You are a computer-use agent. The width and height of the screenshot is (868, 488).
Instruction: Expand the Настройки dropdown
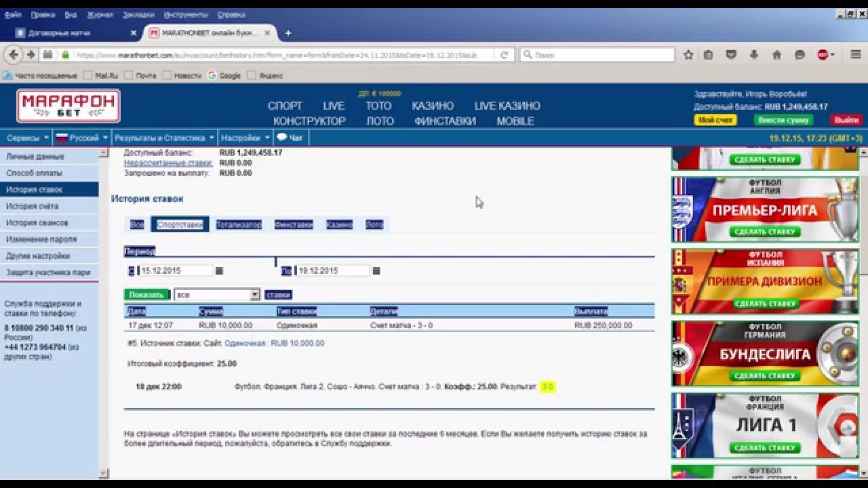245,138
